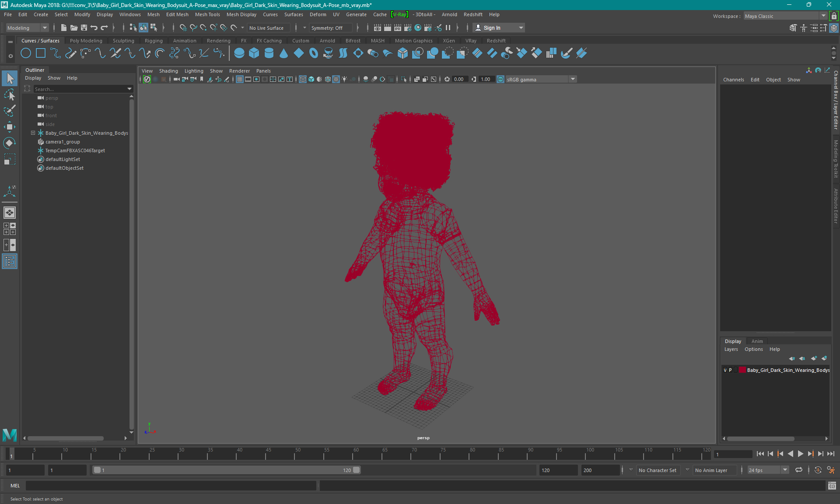Switch to single-pane layout icon
The image size is (840, 504).
10,213
